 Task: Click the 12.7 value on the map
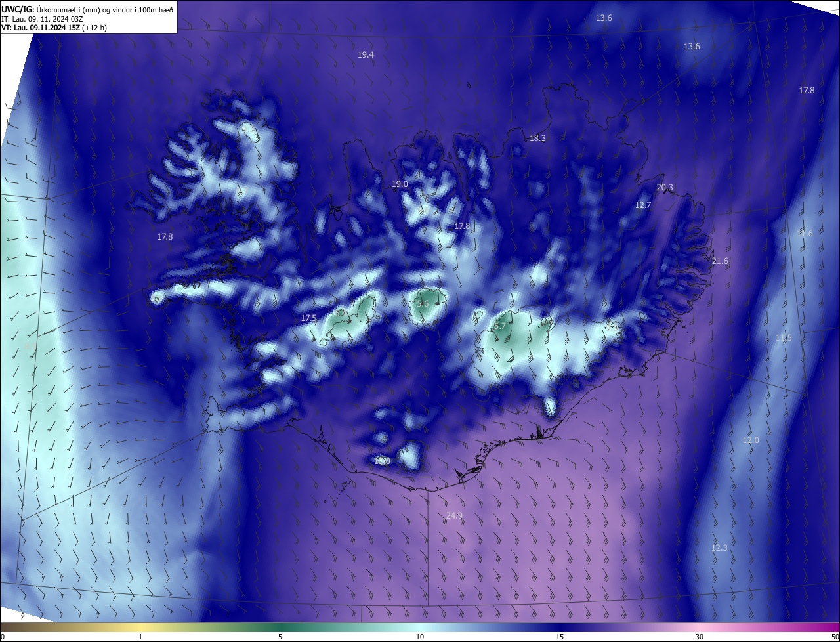click(x=643, y=205)
